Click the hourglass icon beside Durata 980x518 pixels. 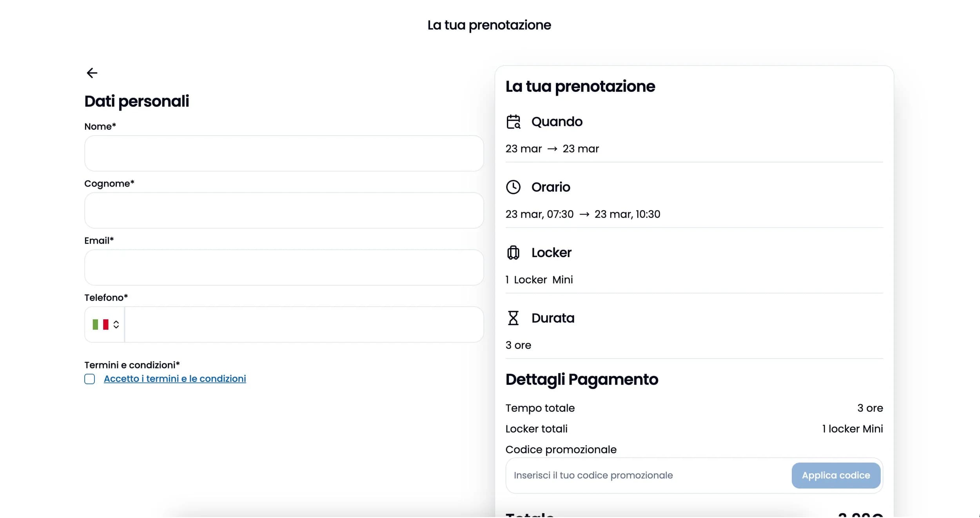point(513,318)
